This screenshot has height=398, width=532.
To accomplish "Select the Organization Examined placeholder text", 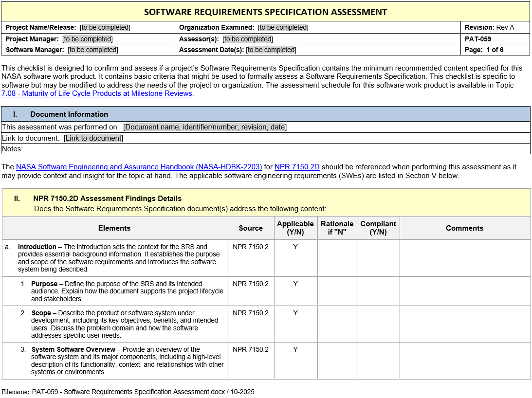I will tap(283, 28).
